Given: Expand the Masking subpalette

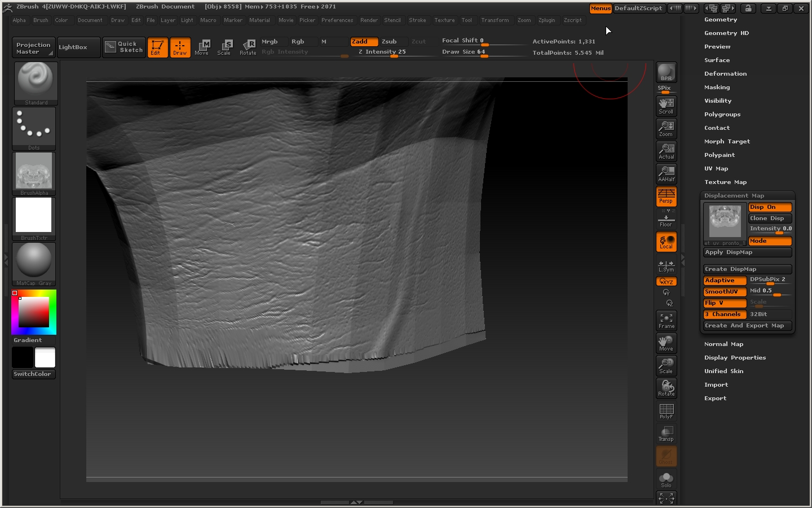Looking at the screenshot, I should point(717,87).
